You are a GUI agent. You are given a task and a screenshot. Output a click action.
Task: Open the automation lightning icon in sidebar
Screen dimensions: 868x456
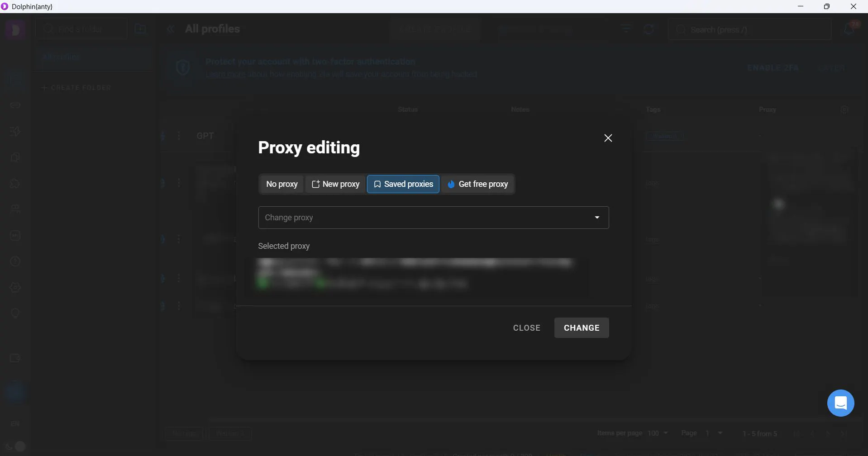click(x=15, y=132)
